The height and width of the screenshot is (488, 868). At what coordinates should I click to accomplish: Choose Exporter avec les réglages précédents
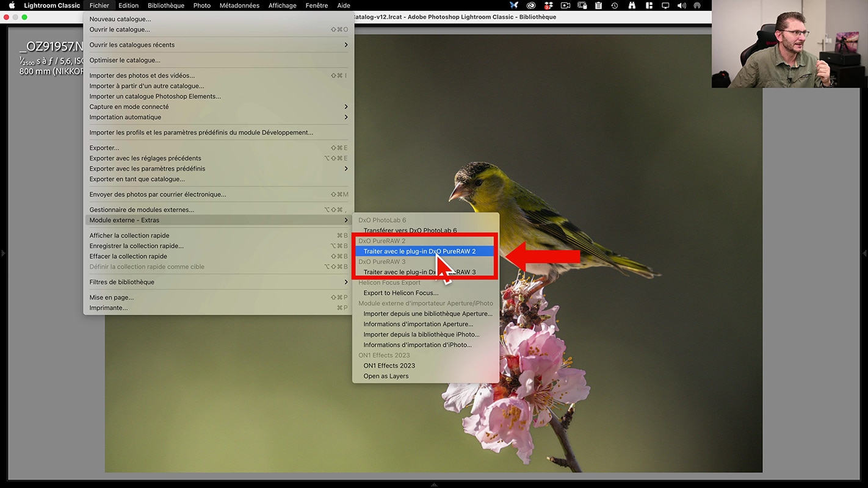(x=219, y=158)
